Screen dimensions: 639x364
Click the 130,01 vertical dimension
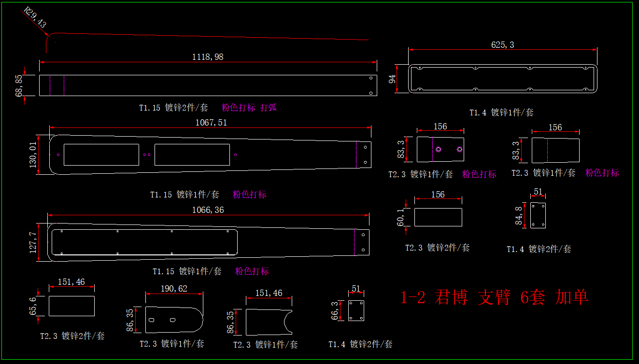pos(33,154)
